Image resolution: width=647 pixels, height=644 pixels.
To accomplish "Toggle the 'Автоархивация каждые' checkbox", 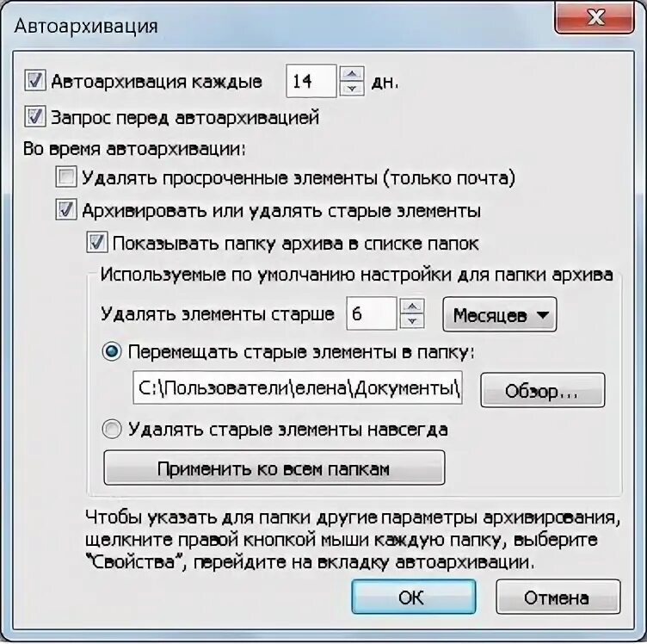I will (35, 80).
